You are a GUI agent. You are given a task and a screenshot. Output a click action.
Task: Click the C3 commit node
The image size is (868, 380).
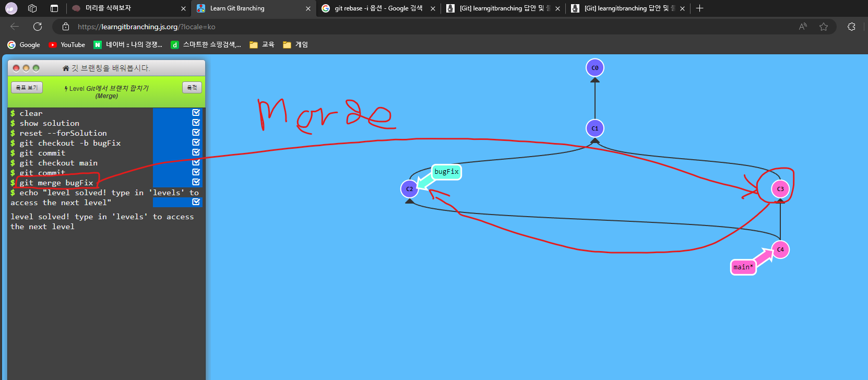tap(780, 189)
